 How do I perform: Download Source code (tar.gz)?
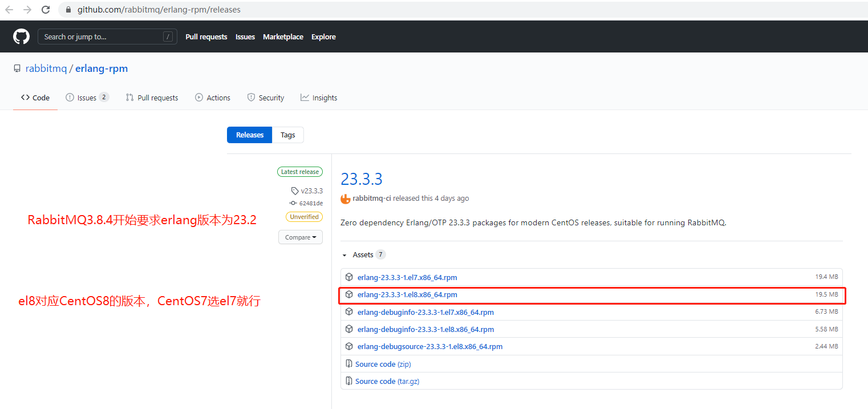(x=387, y=381)
